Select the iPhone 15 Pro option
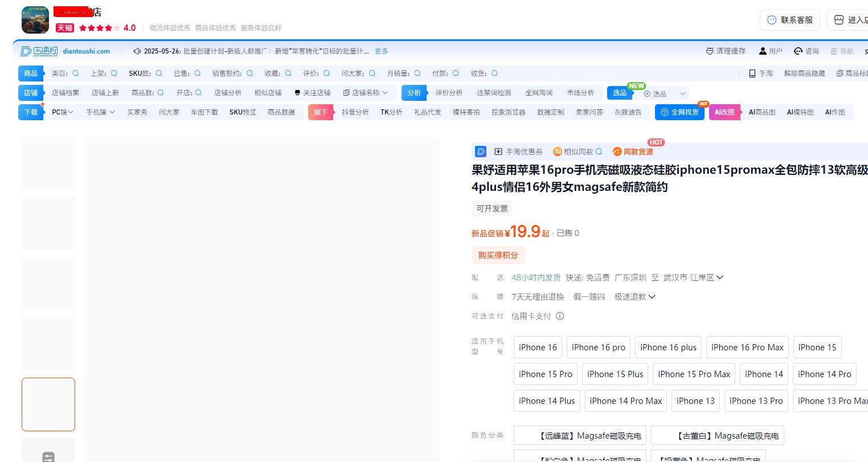This screenshot has width=868, height=462. point(546,374)
